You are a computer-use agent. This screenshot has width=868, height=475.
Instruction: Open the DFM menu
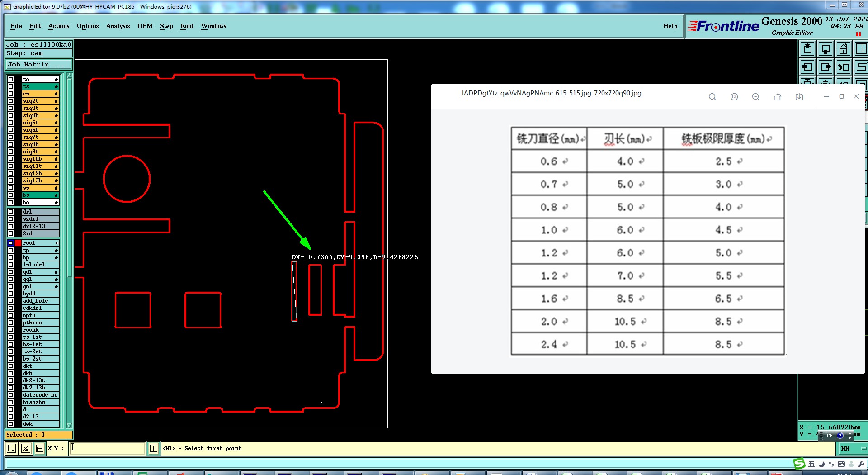click(x=145, y=26)
